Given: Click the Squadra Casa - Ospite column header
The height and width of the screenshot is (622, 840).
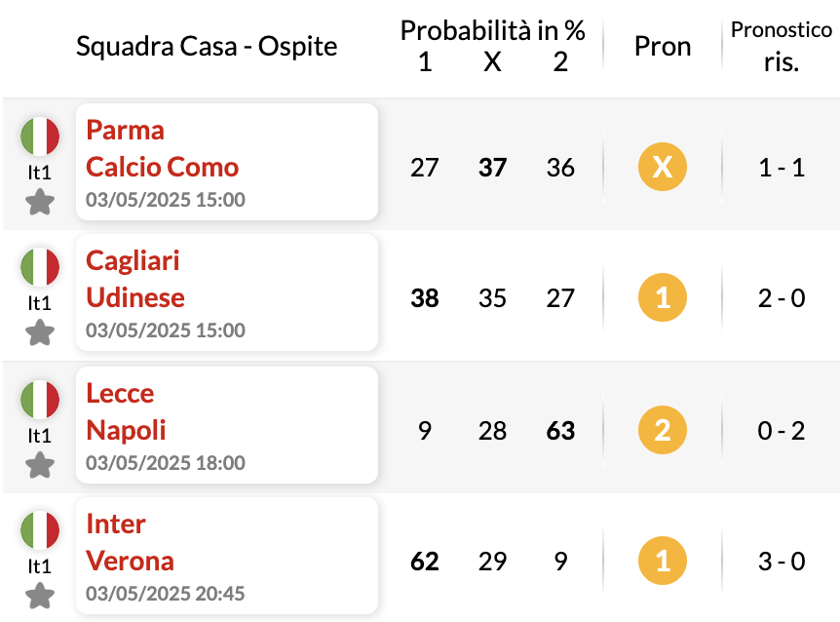Looking at the screenshot, I should 207,46.
